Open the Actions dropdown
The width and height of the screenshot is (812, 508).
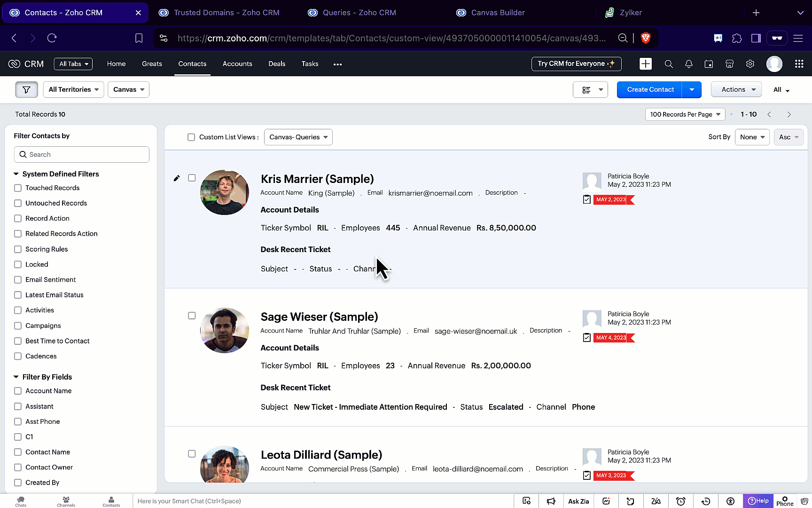click(736, 89)
